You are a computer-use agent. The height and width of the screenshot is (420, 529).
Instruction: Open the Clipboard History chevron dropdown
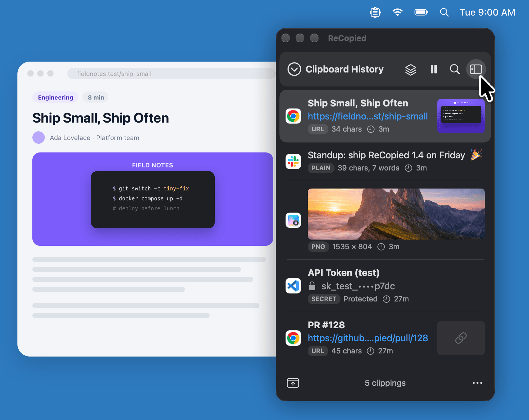(x=294, y=69)
